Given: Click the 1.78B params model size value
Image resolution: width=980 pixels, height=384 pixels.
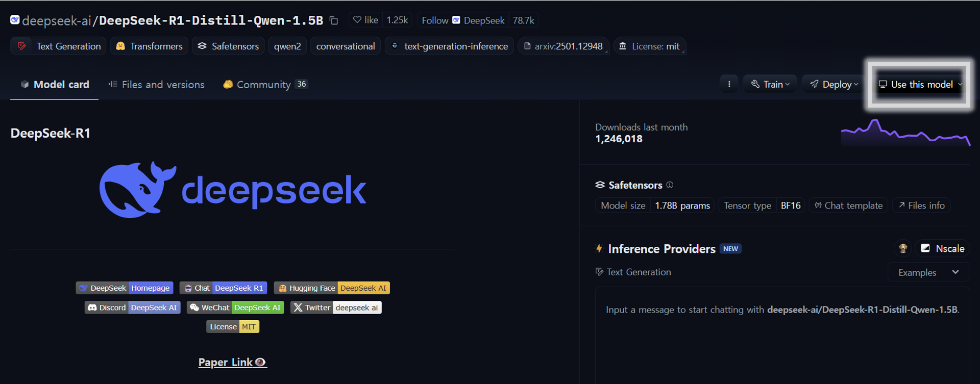Looking at the screenshot, I should click(682, 205).
